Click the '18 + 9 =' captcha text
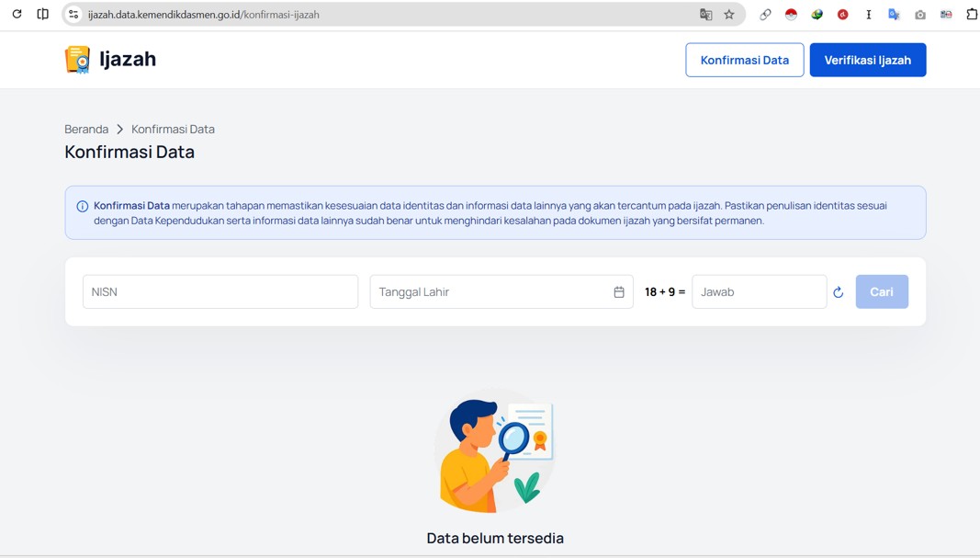 665,291
